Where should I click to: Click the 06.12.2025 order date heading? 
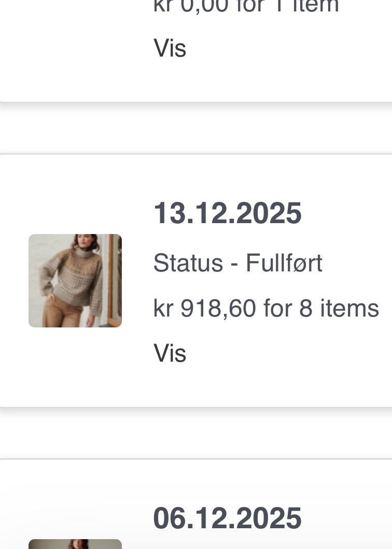pos(227,518)
